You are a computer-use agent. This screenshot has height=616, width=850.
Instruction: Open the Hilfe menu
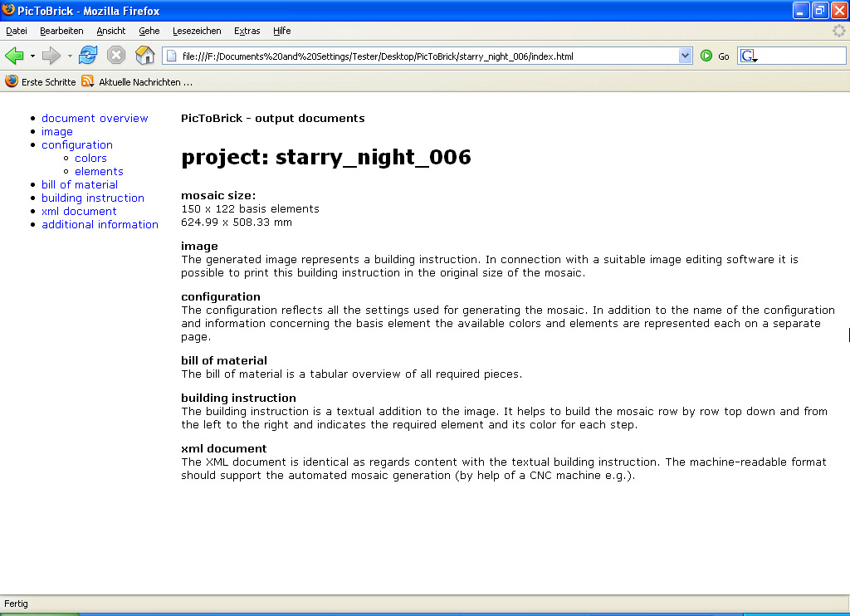point(282,31)
